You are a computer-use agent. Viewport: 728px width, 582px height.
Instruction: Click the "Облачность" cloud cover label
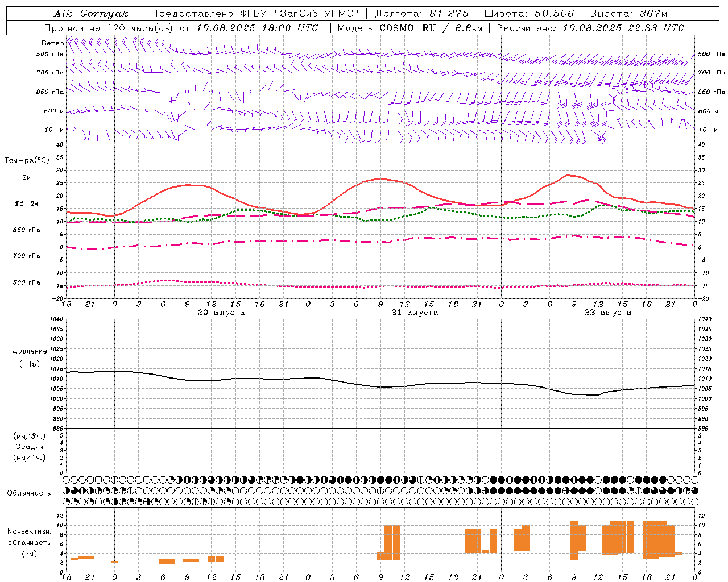tap(29, 493)
